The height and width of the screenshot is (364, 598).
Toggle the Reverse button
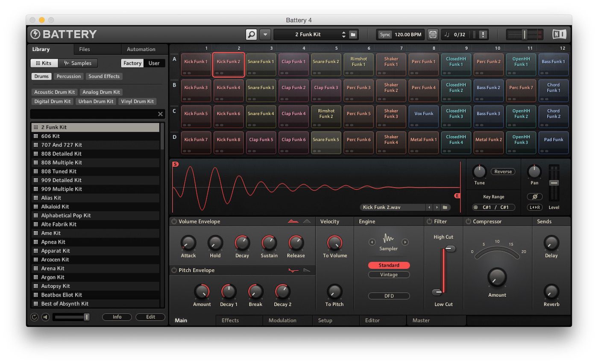click(x=503, y=172)
